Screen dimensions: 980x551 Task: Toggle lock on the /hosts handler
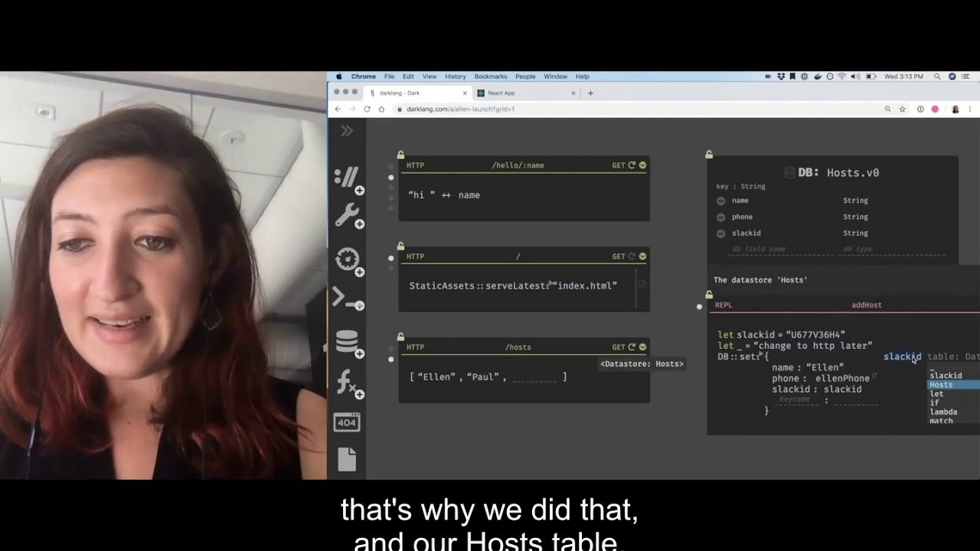click(x=400, y=336)
